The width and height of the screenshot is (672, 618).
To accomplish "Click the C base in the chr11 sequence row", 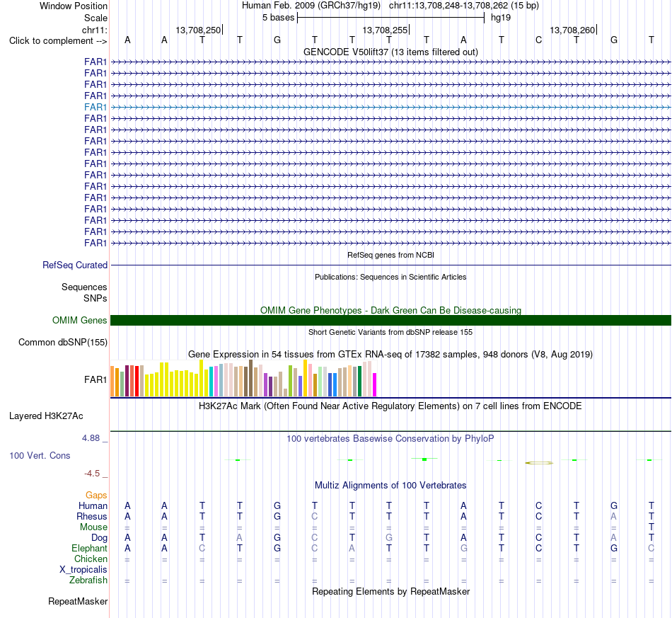I will tap(539, 40).
